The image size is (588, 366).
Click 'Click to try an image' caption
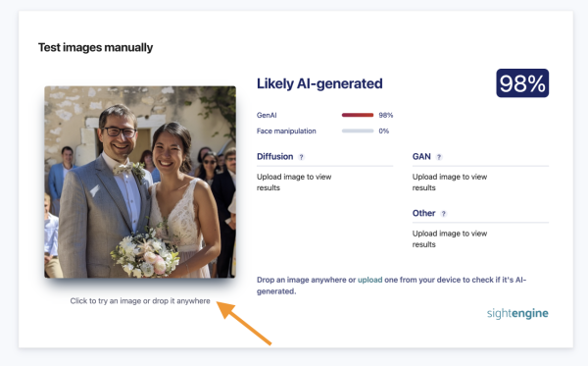(x=140, y=300)
